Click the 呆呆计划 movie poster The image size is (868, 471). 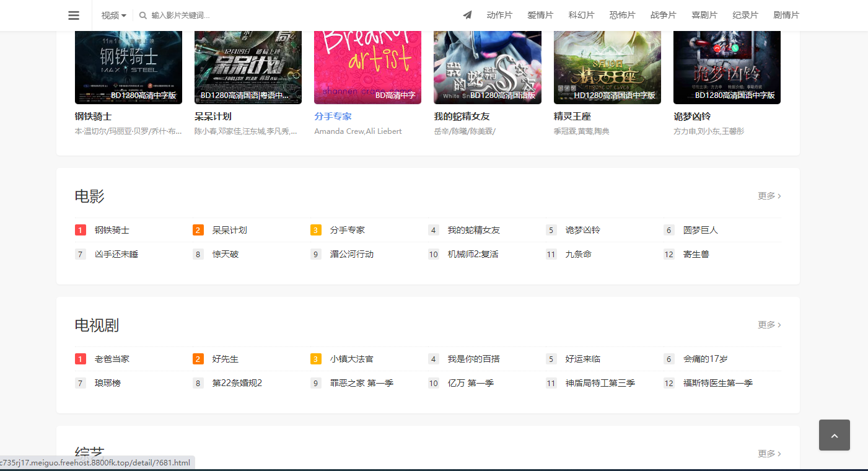pyautogui.click(x=248, y=67)
